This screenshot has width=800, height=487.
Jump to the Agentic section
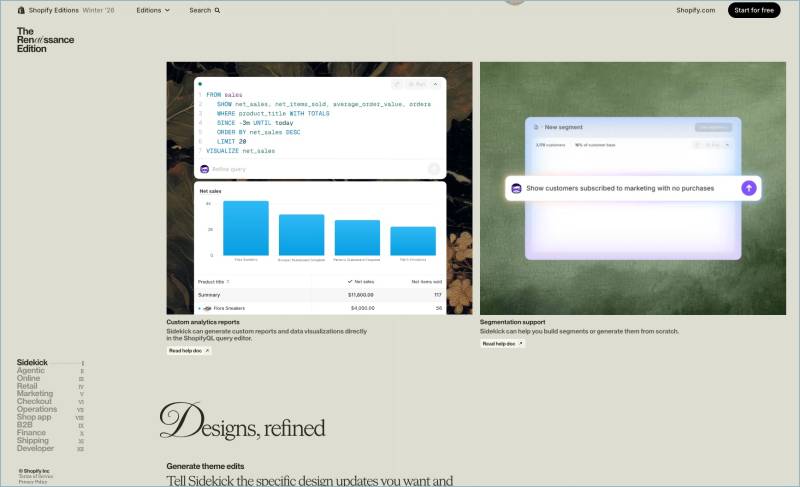[31, 370]
